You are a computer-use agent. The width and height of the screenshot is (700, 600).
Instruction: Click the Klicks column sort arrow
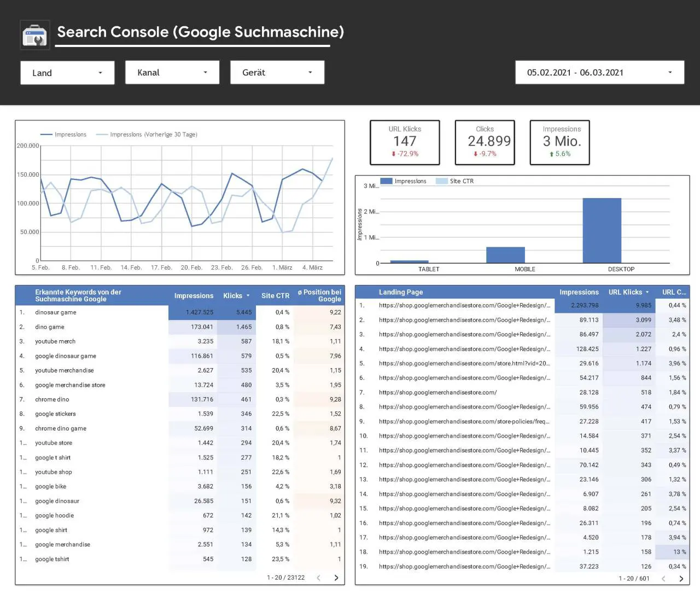pyautogui.click(x=248, y=296)
